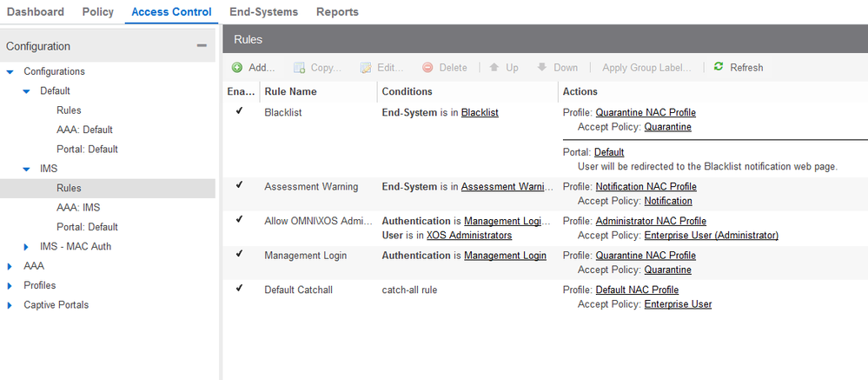Click the red Delete rule icon

[x=427, y=68]
